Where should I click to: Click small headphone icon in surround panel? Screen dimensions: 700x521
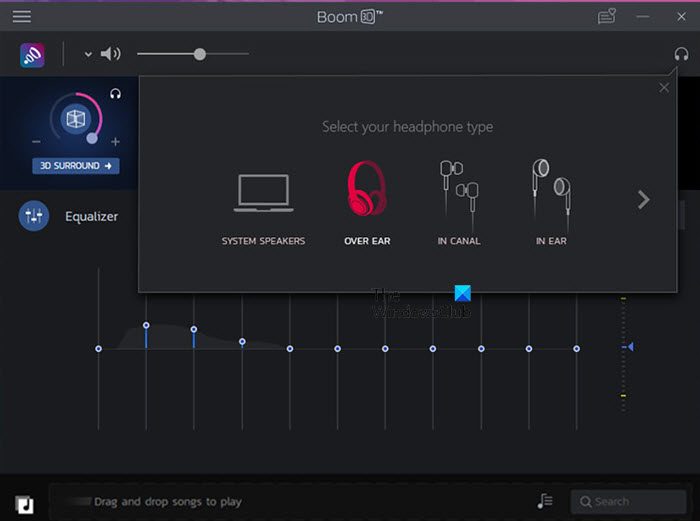click(x=115, y=94)
